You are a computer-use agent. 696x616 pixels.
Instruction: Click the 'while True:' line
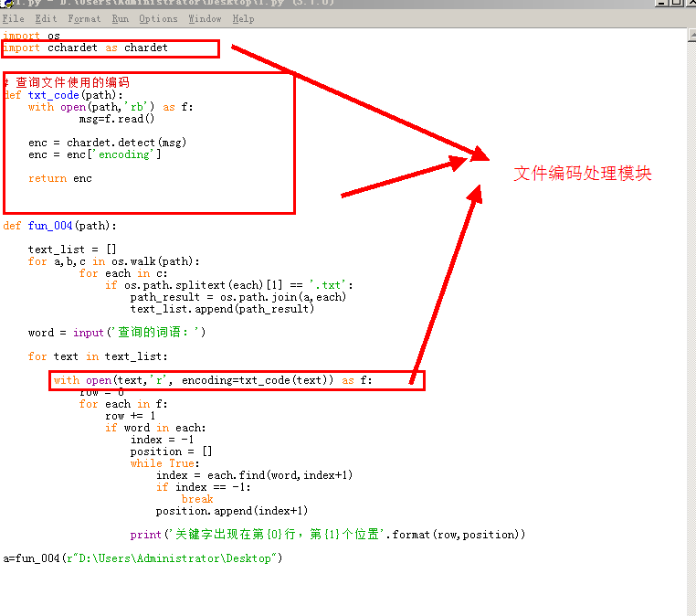click(x=165, y=463)
